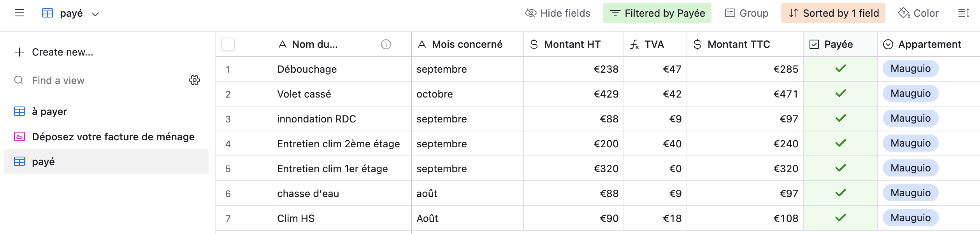
Task: Click the plus icon beside Create new
Action: pyautogui.click(x=19, y=52)
